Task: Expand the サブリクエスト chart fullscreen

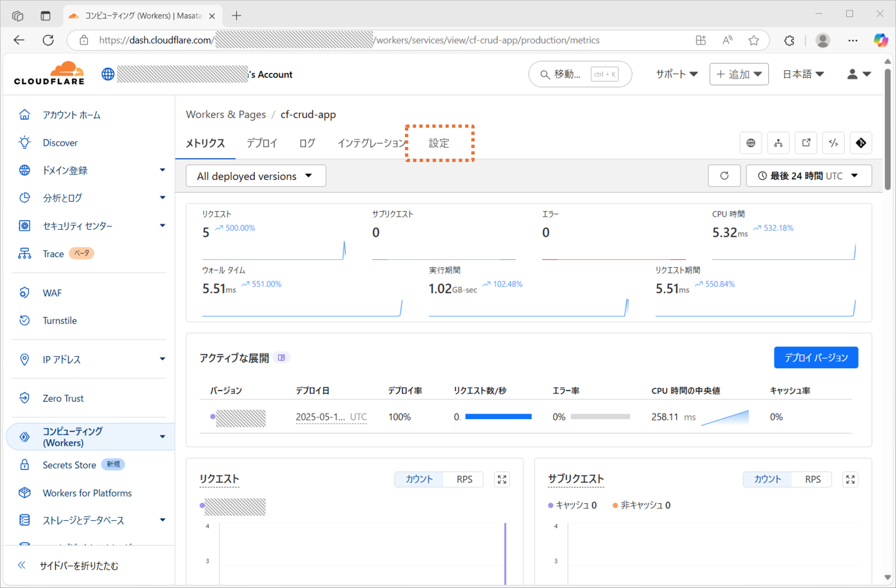Action: tap(851, 479)
